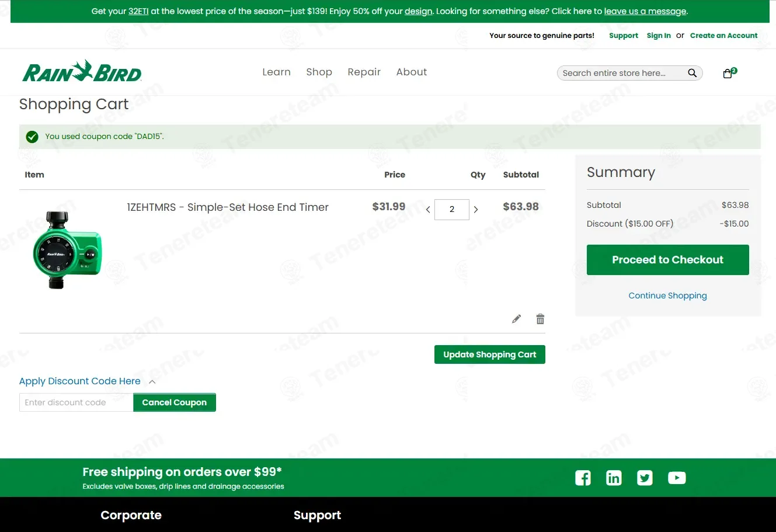
Task: Increase quantity with right arrow
Action: tap(476, 210)
